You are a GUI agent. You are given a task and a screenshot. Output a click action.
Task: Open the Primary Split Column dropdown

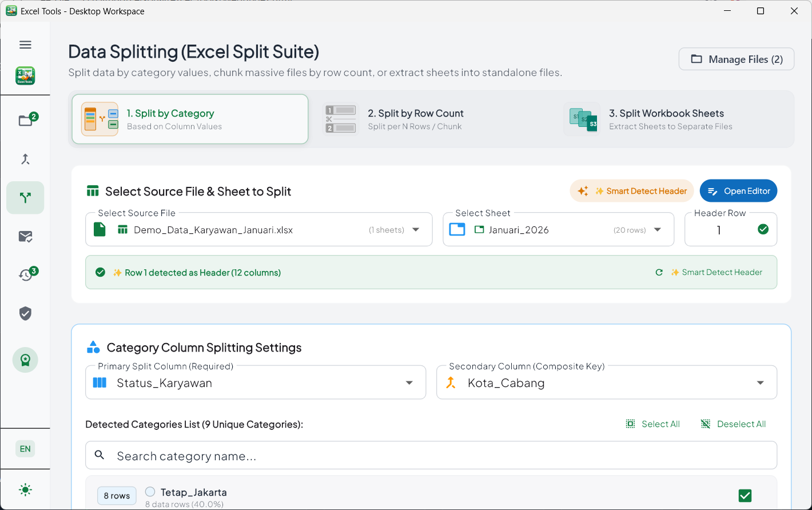[x=256, y=382]
